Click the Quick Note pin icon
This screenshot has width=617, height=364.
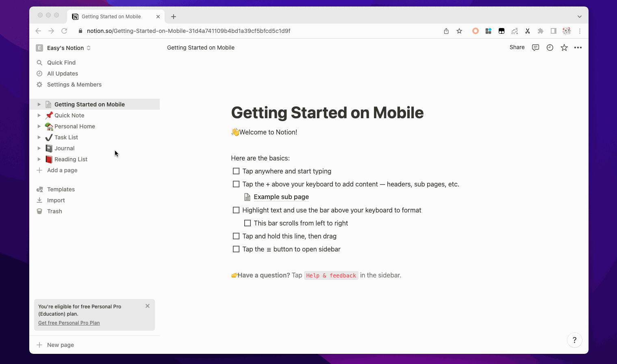(49, 115)
